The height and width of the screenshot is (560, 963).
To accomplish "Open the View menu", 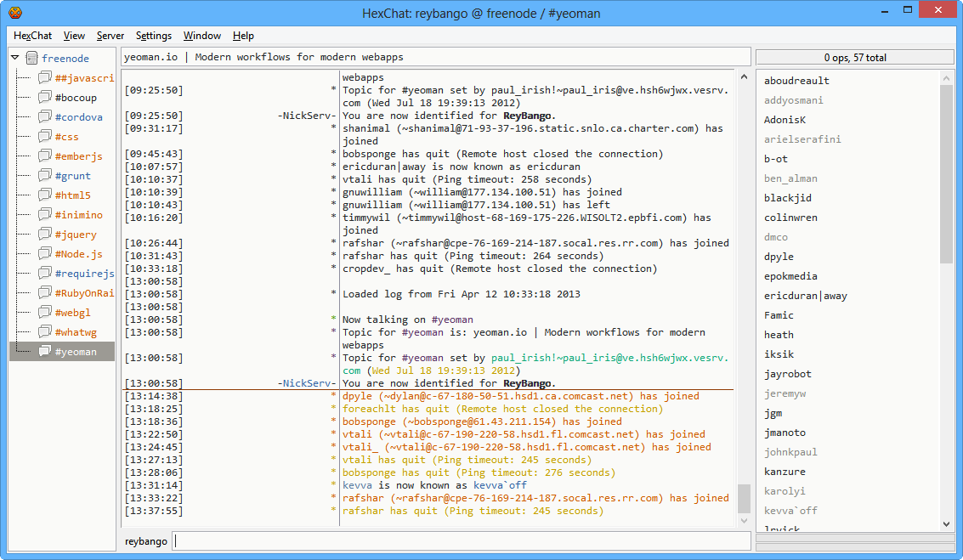I will [74, 36].
